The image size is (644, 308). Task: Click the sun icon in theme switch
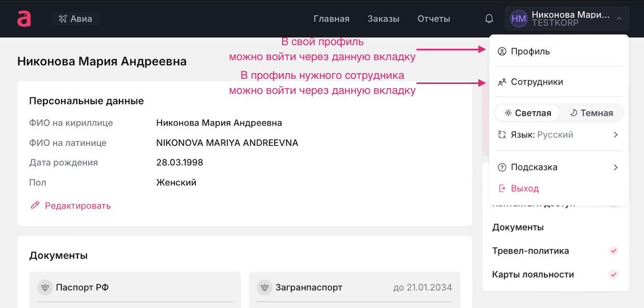(508, 113)
